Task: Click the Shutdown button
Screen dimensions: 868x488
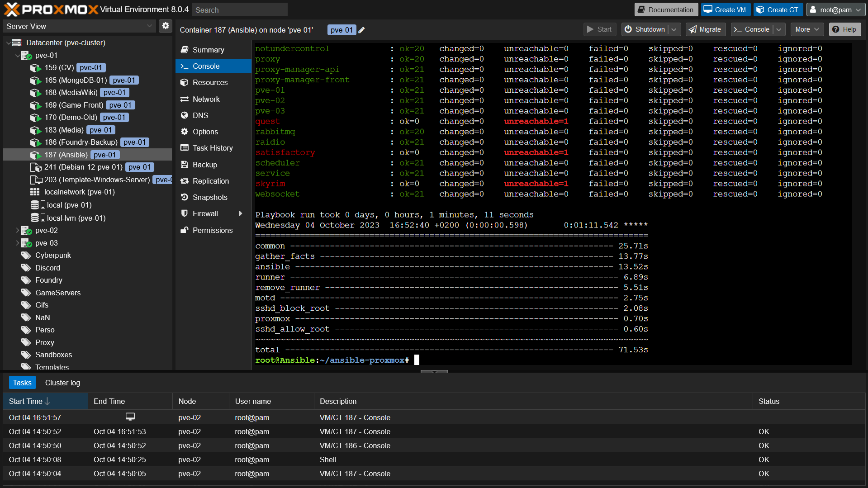Action: coord(645,29)
